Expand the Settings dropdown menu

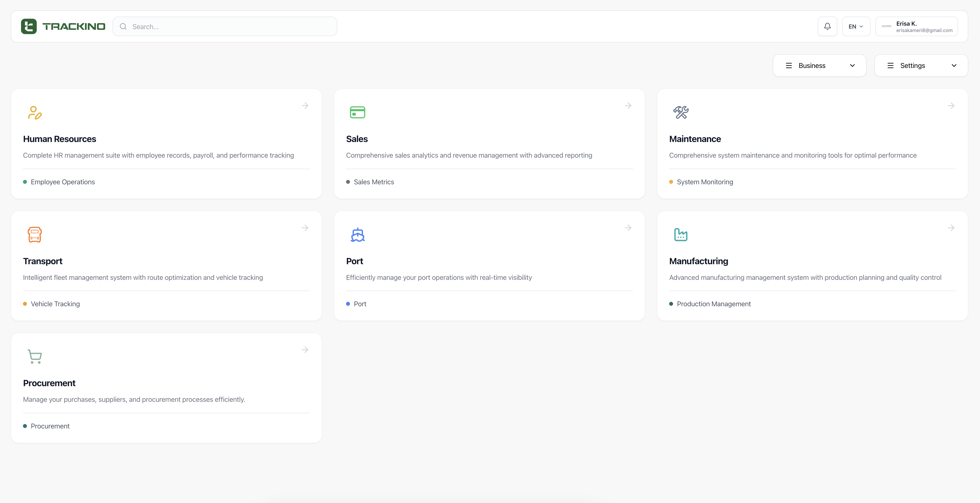921,66
